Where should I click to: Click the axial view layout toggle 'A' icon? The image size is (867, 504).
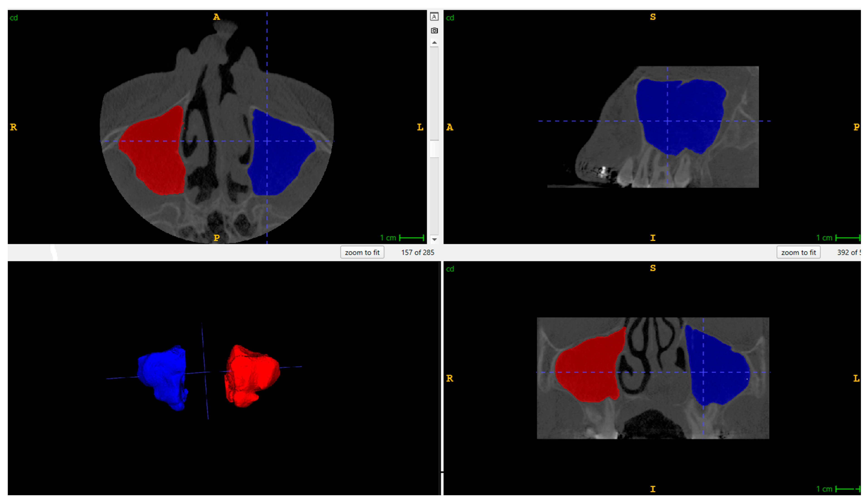434,17
